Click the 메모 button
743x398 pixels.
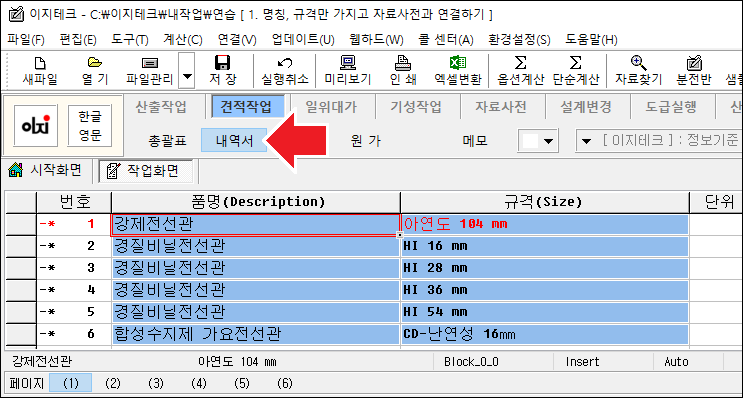coord(475,141)
